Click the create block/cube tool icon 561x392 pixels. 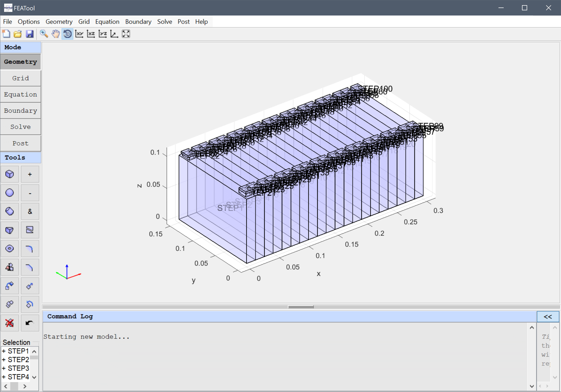pyautogui.click(x=10, y=174)
